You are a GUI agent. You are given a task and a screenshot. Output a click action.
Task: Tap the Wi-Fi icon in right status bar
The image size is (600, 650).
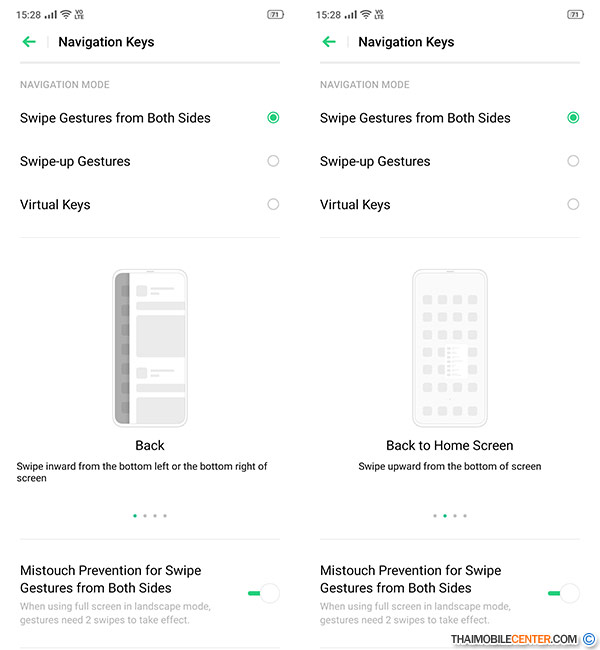pos(365,15)
